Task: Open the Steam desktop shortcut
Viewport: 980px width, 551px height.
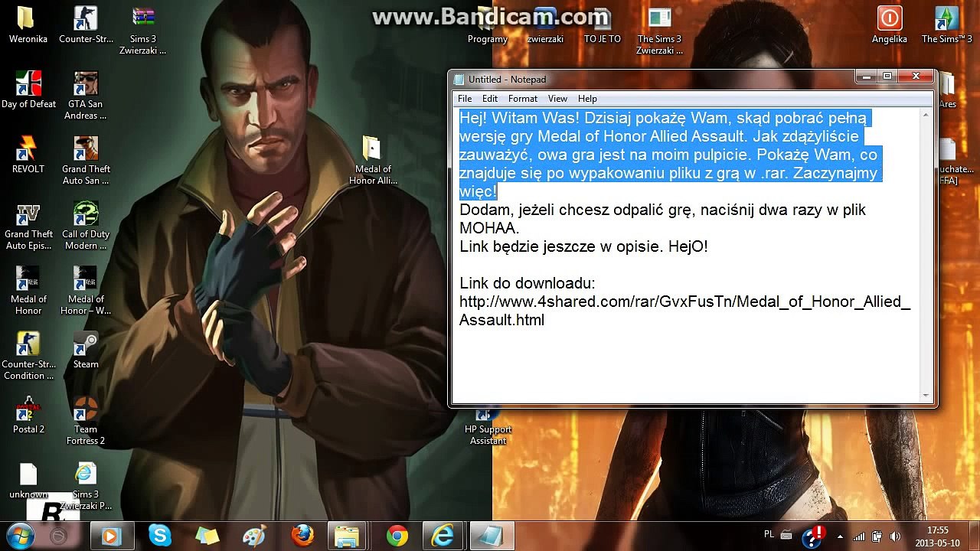Action: (86, 350)
